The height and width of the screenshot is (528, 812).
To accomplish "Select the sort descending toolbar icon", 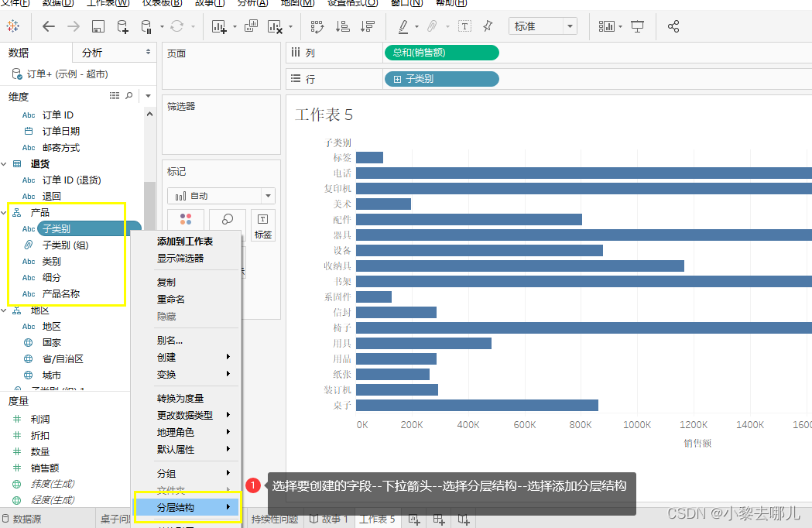I will coord(368,26).
